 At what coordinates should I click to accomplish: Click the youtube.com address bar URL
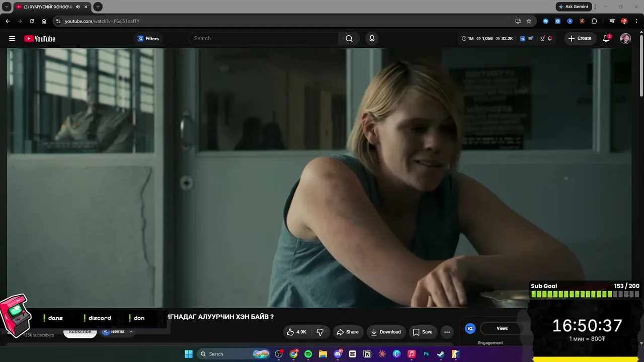coord(102,21)
